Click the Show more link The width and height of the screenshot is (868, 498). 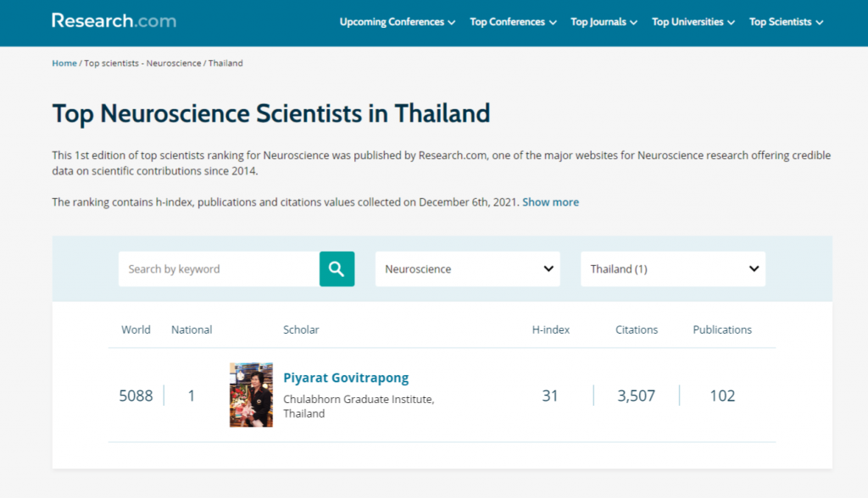550,202
